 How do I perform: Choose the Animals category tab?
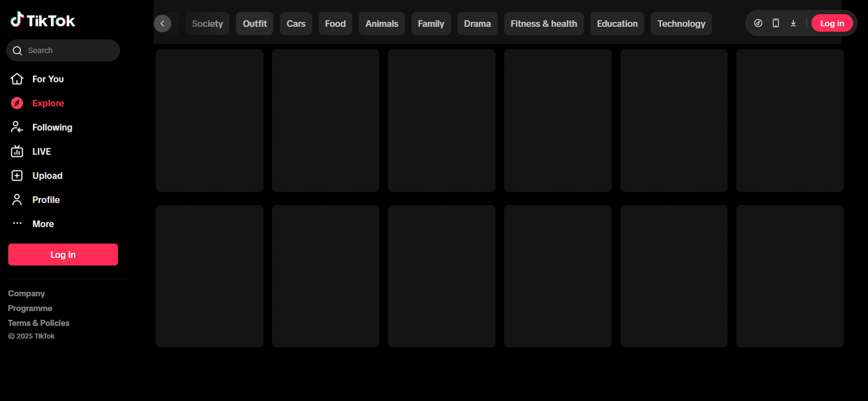pos(381,23)
